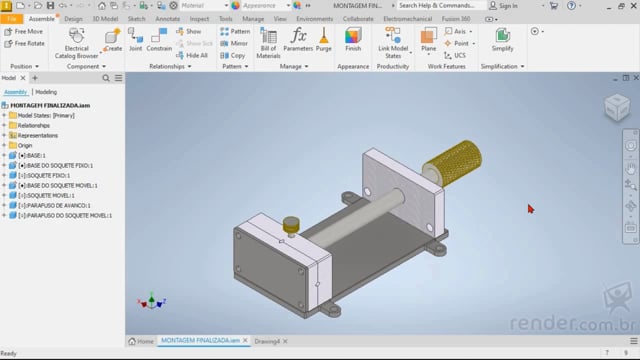Switch to the Drawing4 document tab

click(267, 341)
